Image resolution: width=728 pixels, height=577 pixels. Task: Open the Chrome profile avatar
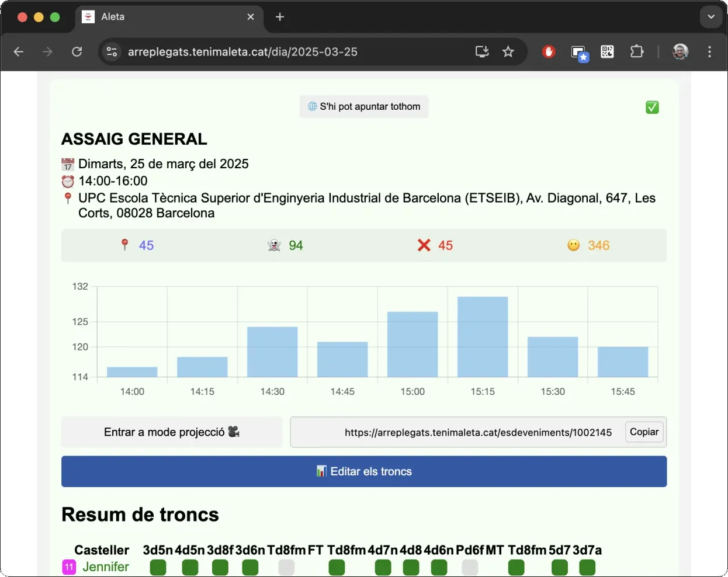(680, 52)
